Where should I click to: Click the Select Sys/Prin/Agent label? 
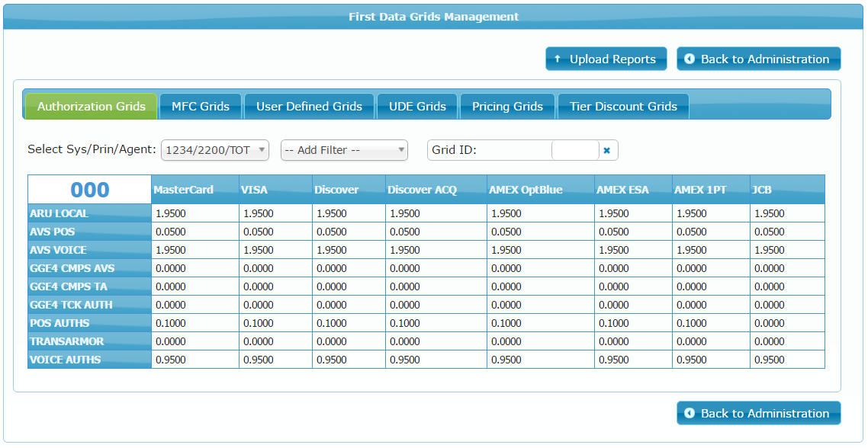click(x=92, y=149)
